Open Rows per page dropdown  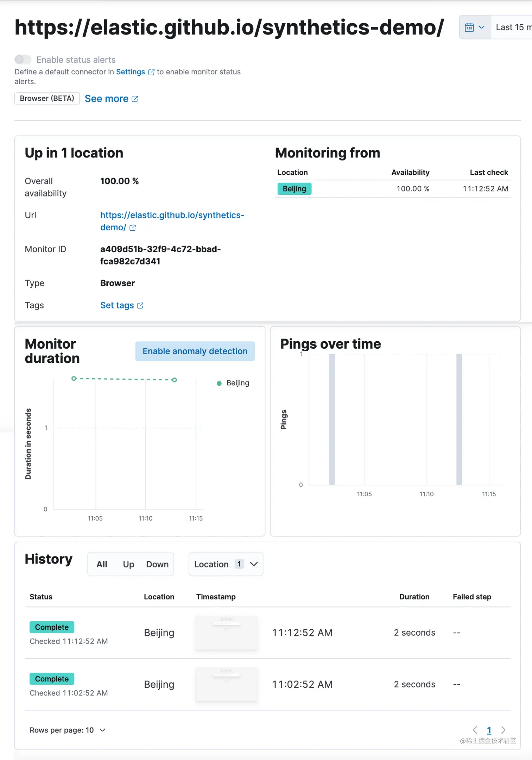pos(68,730)
